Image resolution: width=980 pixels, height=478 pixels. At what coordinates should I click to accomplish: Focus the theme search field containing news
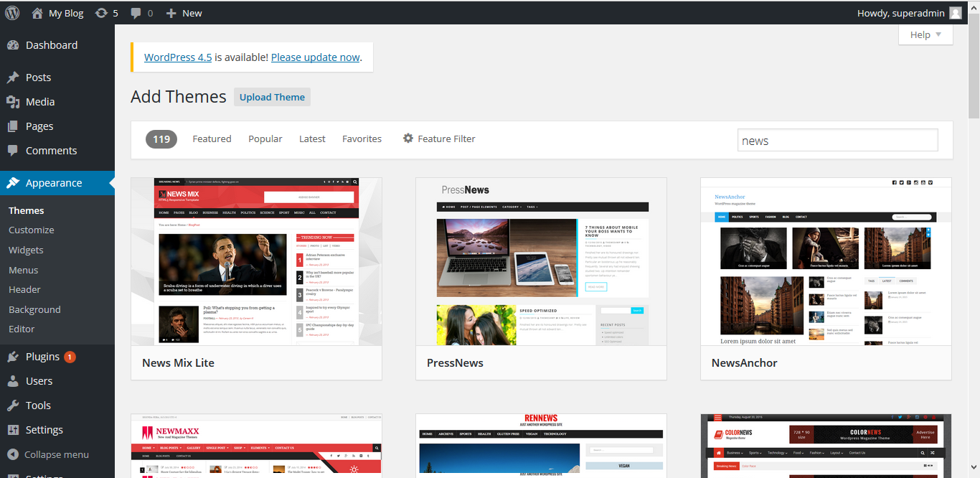pyautogui.click(x=838, y=141)
